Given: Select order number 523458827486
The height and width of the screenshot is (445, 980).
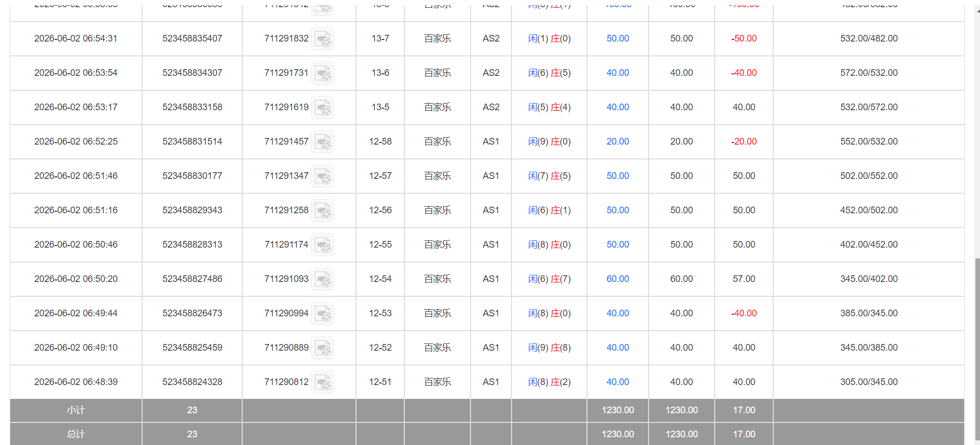Looking at the screenshot, I should click(192, 279).
